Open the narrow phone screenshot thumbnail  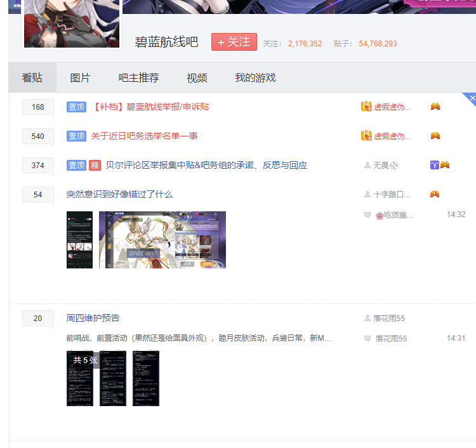pyautogui.click(x=79, y=240)
